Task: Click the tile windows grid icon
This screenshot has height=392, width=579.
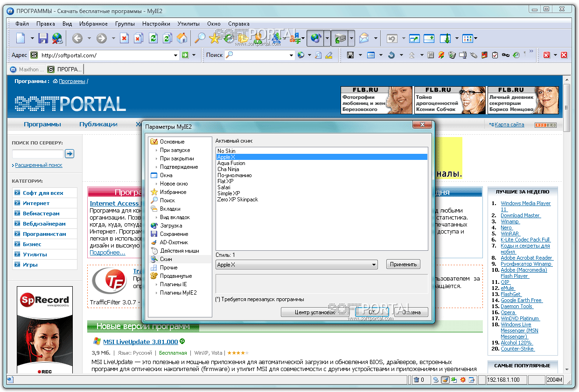Action: 467,38
